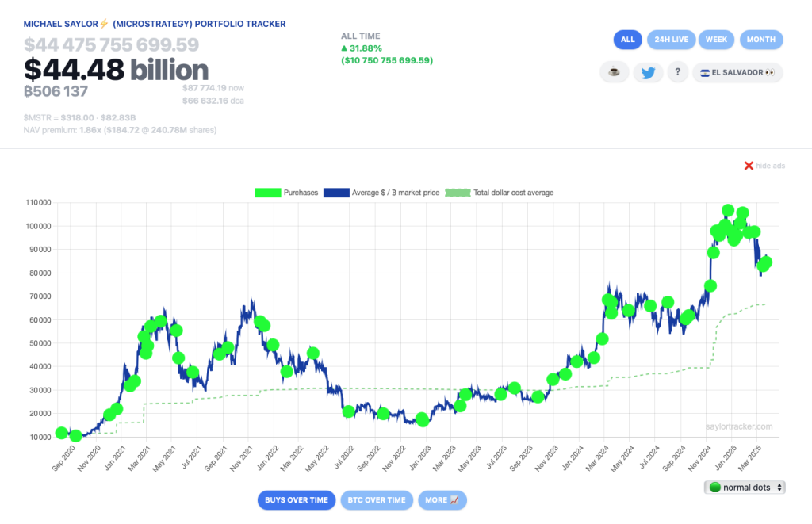Select BTC OVER TIME chart view

pyautogui.click(x=377, y=500)
